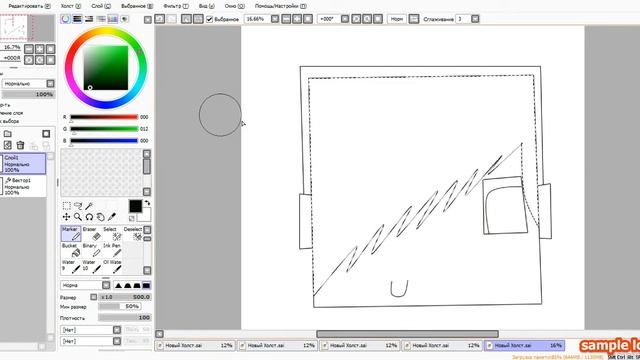Swap foreground and background colors arrow
The image size is (640, 360).
click(147, 202)
